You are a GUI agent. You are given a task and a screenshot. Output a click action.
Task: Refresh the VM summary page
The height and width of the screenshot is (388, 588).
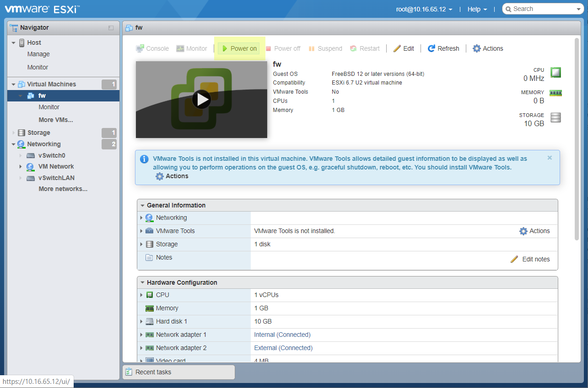pyautogui.click(x=443, y=48)
